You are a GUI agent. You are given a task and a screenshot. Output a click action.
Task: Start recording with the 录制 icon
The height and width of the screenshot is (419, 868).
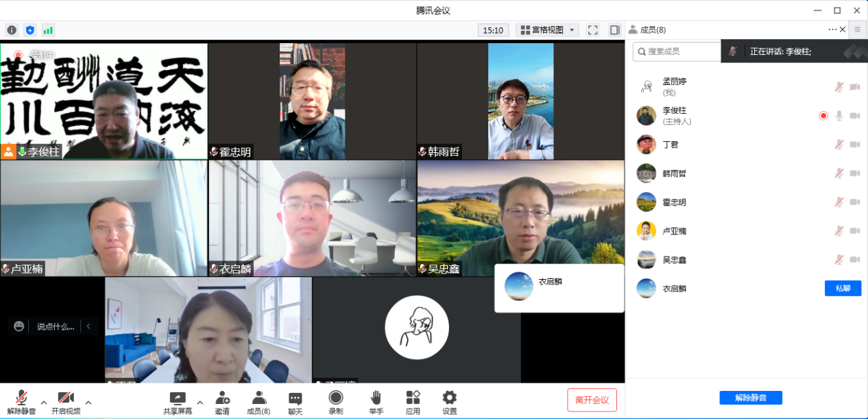tap(335, 402)
